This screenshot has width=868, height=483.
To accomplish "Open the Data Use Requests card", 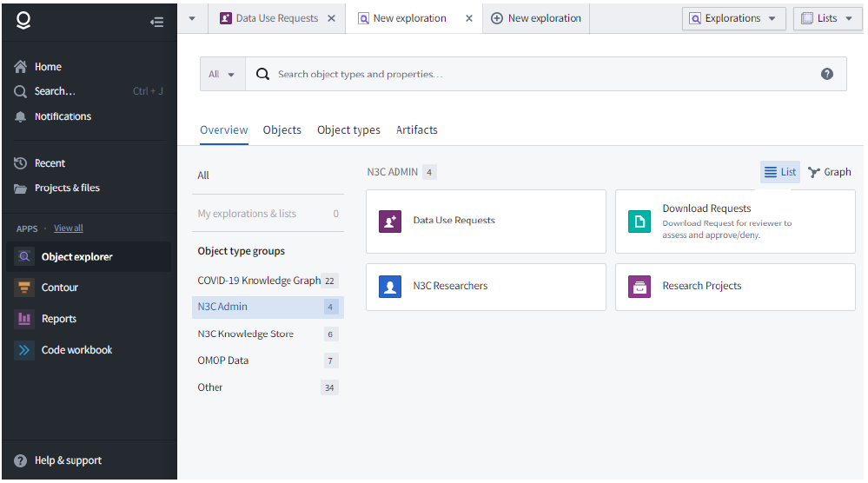I will [x=486, y=222].
